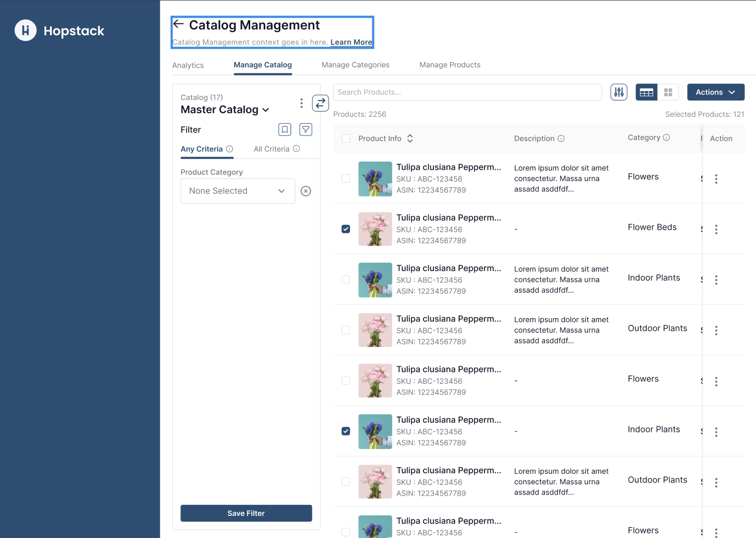Follow the Learn More link
Screen dimensions: 756x538
[x=351, y=42]
